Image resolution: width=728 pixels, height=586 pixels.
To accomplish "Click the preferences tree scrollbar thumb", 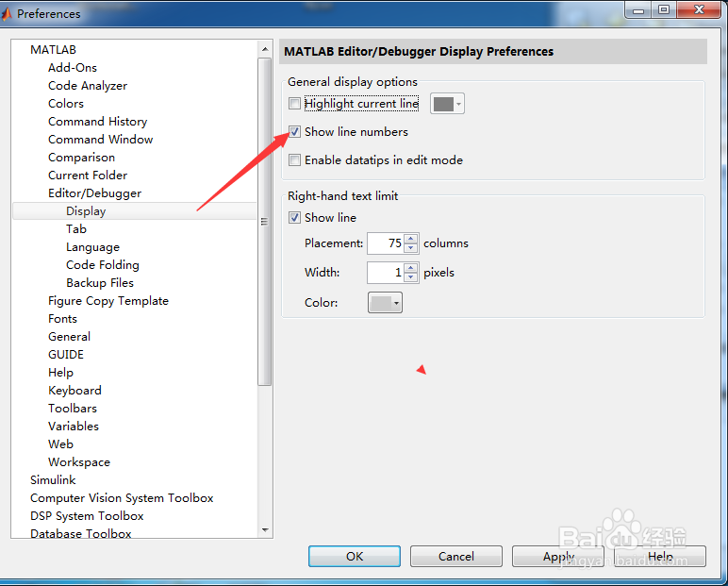I will pos(265,222).
